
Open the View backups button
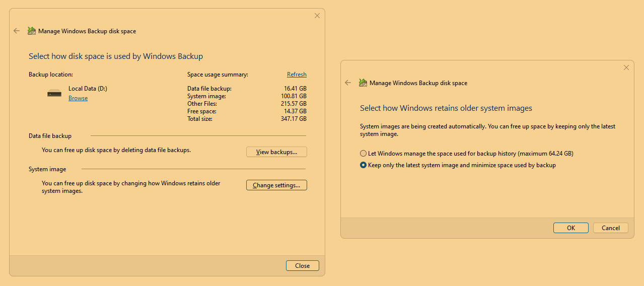276,152
